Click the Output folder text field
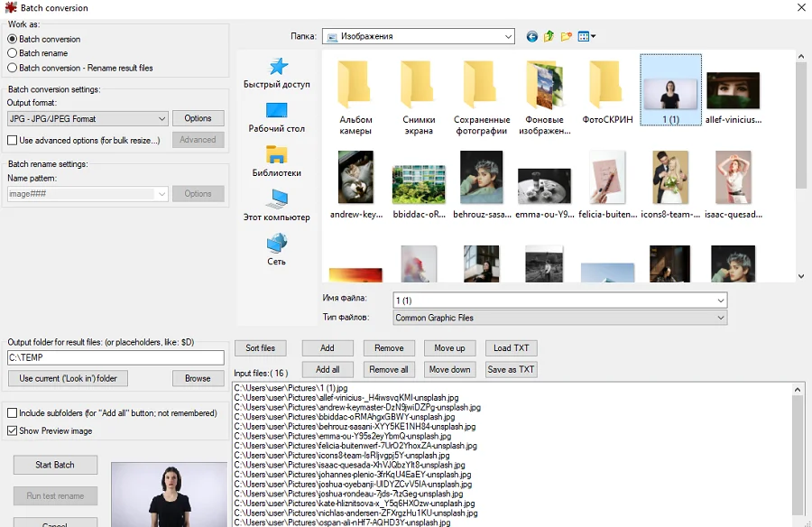Screen dimensions: 812x527 tap(115, 357)
